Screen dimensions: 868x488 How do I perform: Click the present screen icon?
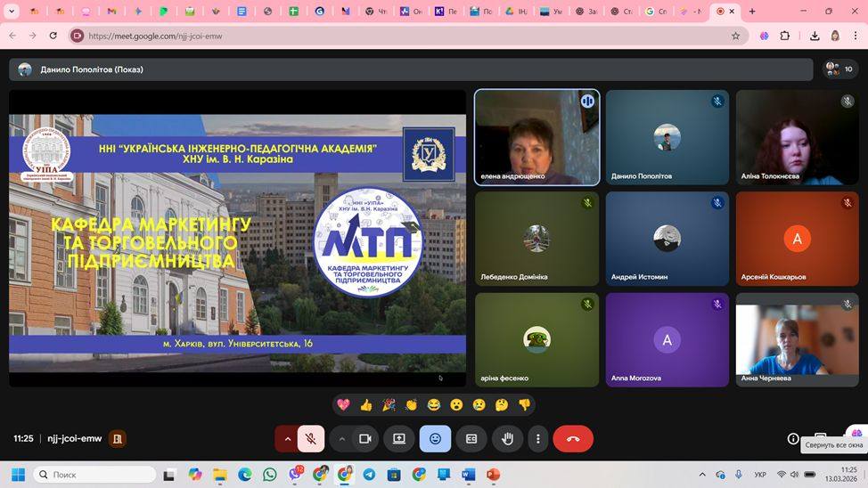click(x=399, y=439)
